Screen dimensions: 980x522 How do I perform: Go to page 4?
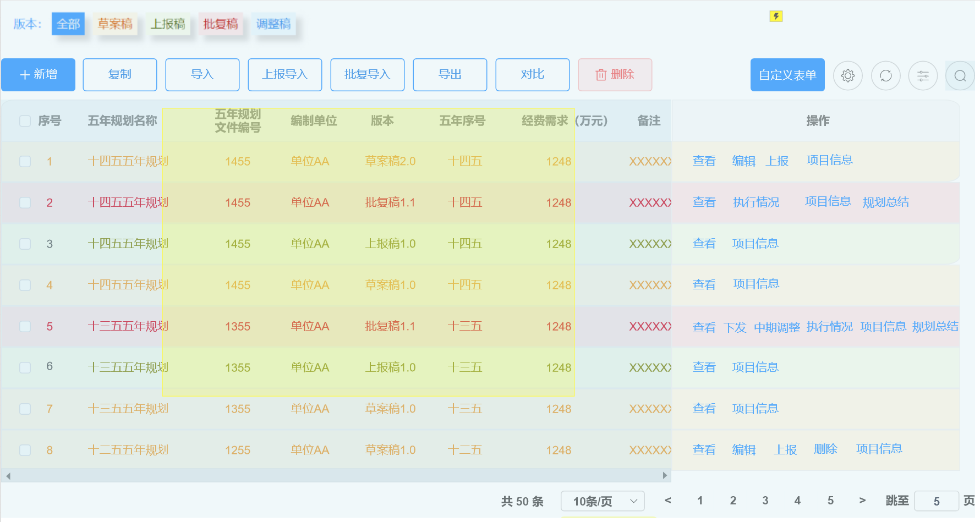pyautogui.click(x=797, y=501)
